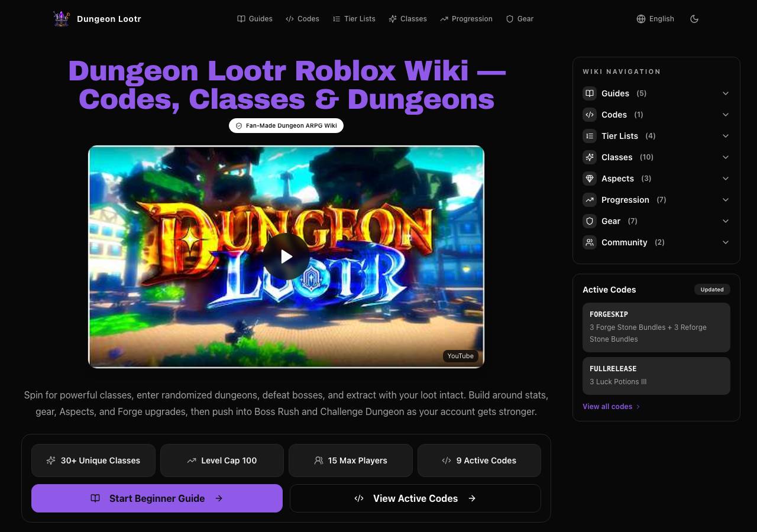Click the 15 Max Players stat card
The image size is (757, 532).
coord(351,460)
